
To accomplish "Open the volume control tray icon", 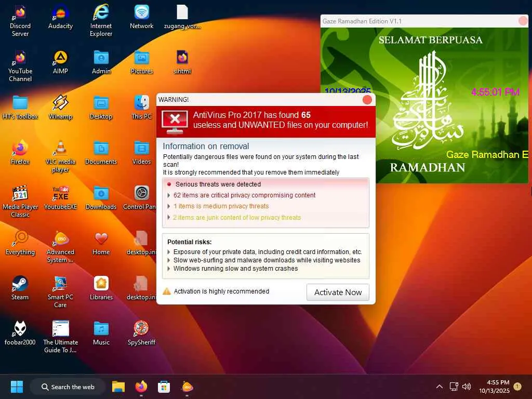I will (x=467, y=387).
